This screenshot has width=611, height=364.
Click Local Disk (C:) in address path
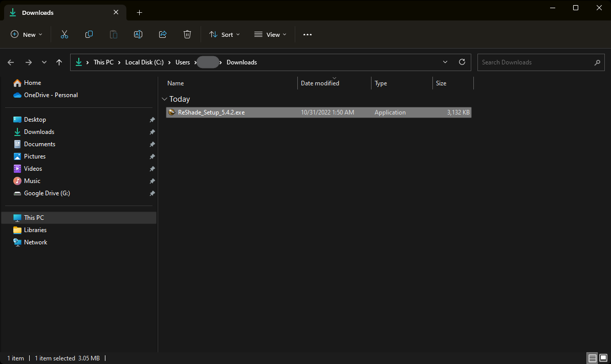pyautogui.click(x=145, y=62)
